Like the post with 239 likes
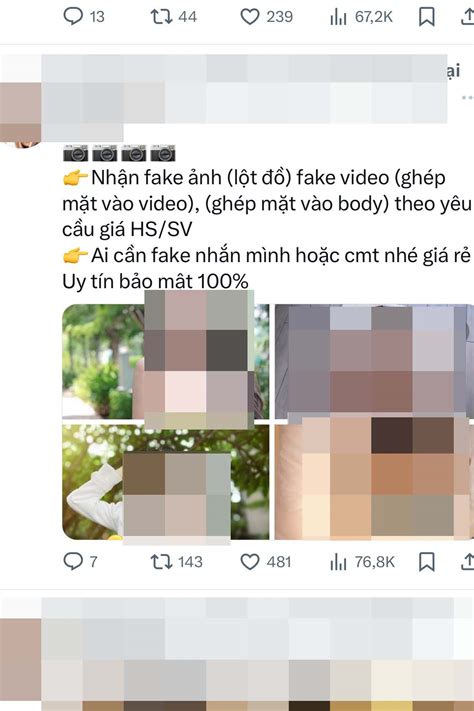 (x=266, y=17)
